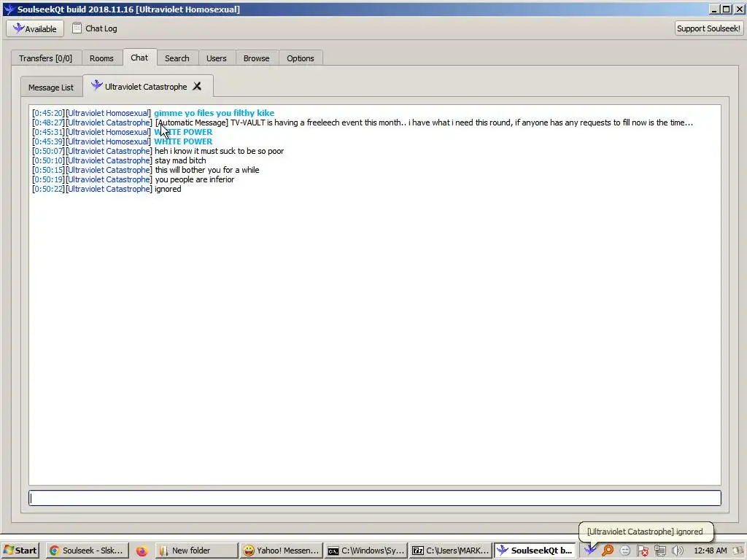Click the 'ignored' chat message text
Screen dimensions: 747x560
coord(169,189)
